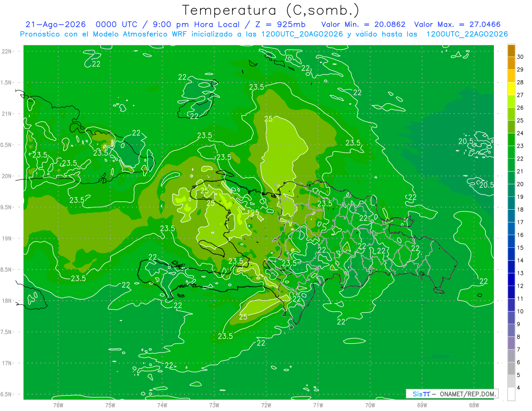Click the "19" label on the color scale
532x411 pixels.
point(520,197)
